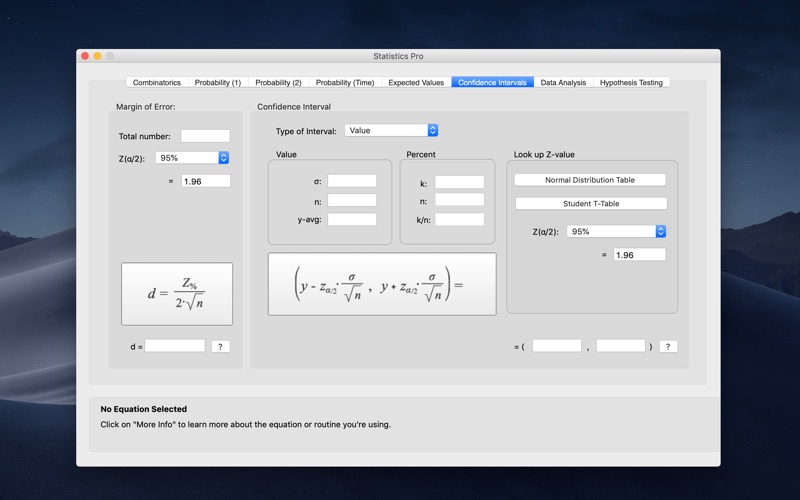Click the help button beside interval result
This screenshot has width=800, height=500.
pyautogui.click(x=669, y=346)
